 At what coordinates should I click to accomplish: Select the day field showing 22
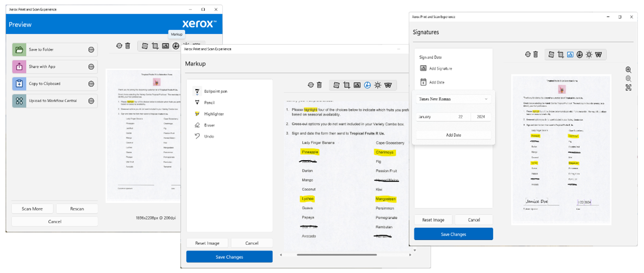(x=460, y=117)
